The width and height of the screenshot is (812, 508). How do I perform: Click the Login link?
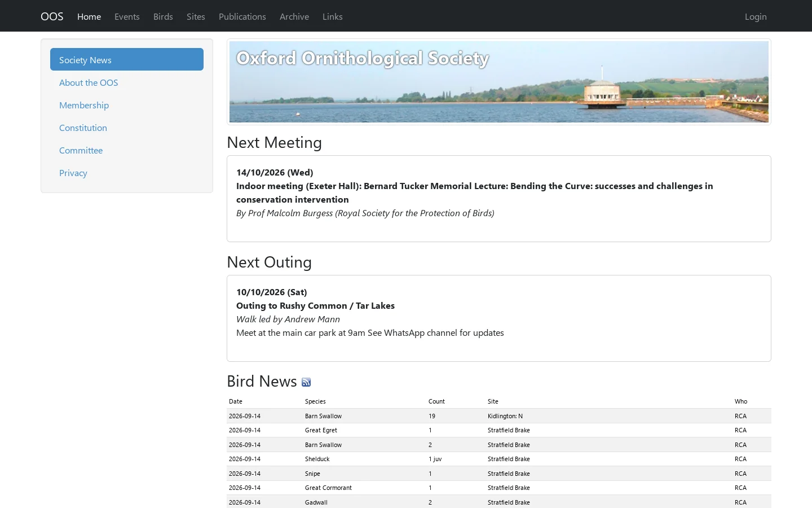coord(756,16)
